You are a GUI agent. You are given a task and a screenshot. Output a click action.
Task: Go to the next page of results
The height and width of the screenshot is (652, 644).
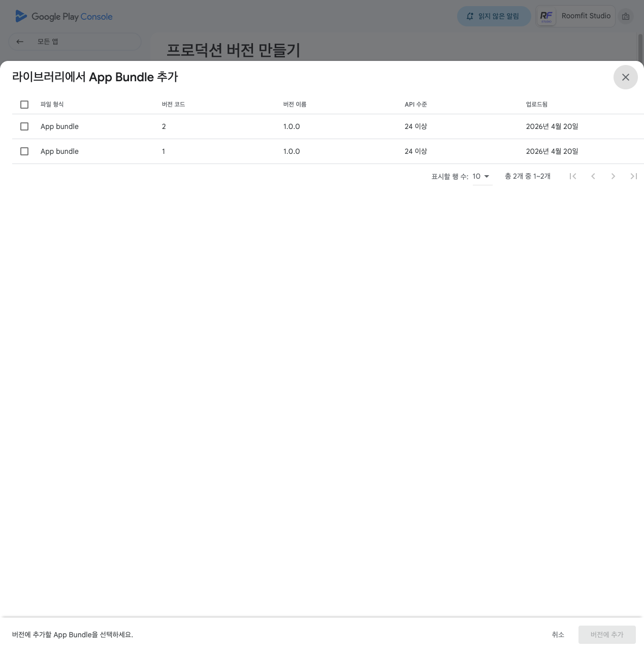tap(613, 176)
